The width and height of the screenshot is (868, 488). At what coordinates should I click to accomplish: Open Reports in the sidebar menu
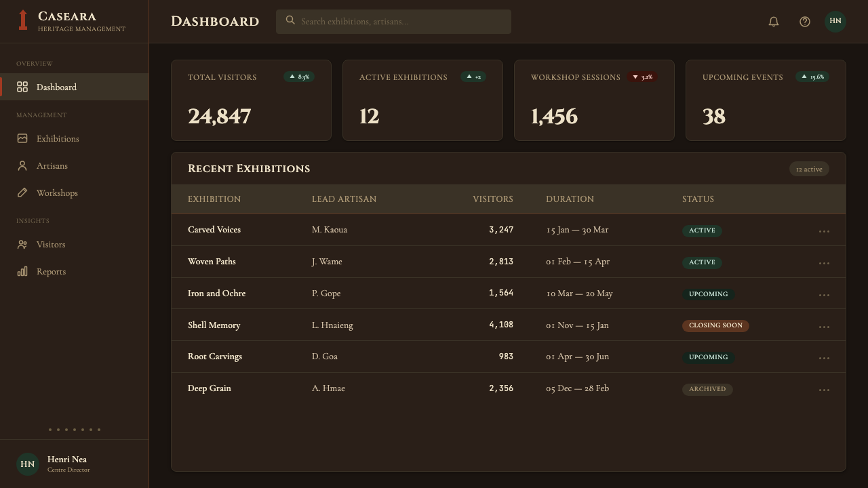[75, 271]
